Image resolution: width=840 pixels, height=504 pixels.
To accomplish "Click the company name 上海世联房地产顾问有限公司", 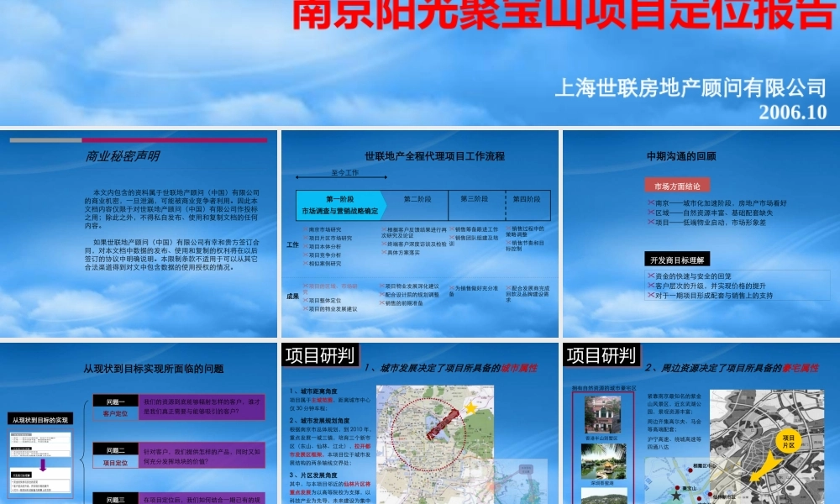I will click(x=690, y=88).
